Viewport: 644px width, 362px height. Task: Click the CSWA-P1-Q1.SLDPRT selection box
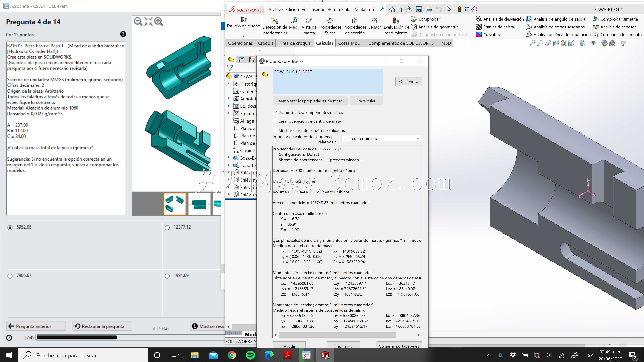328,81
